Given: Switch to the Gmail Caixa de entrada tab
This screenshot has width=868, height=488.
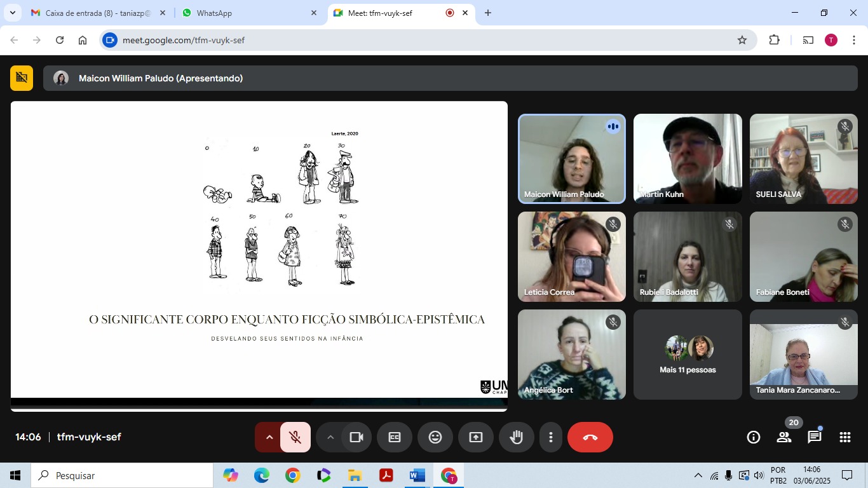Looking at the screenshot, I should pos(95,13).
